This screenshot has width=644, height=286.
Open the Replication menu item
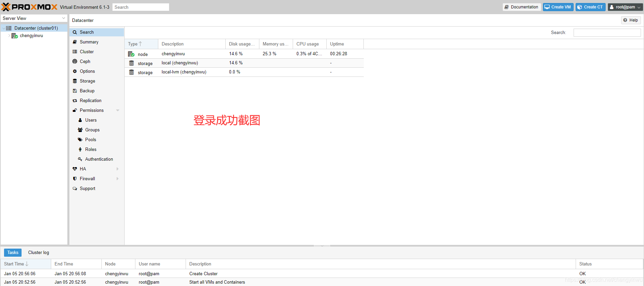pyautogui.click(x=97, y=101)
